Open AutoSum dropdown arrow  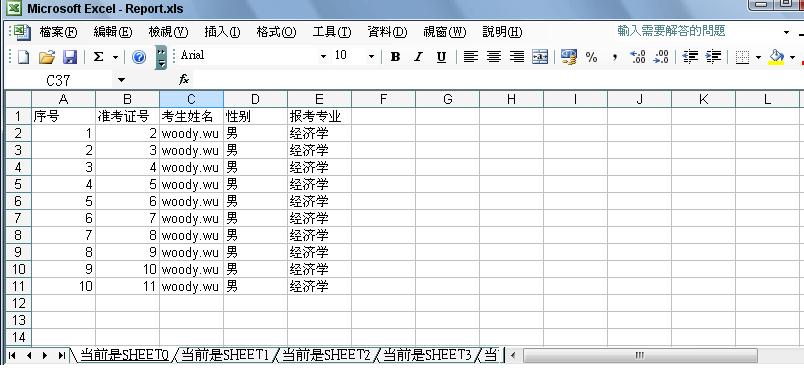(115, 57)
